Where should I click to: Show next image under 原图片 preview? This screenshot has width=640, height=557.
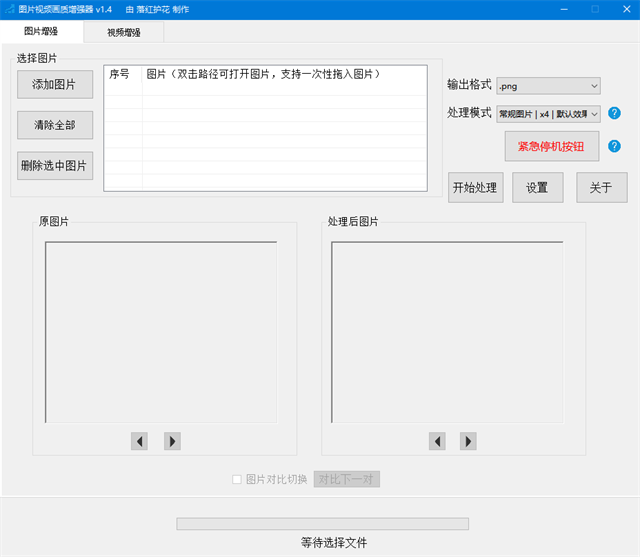pos(172,441)
